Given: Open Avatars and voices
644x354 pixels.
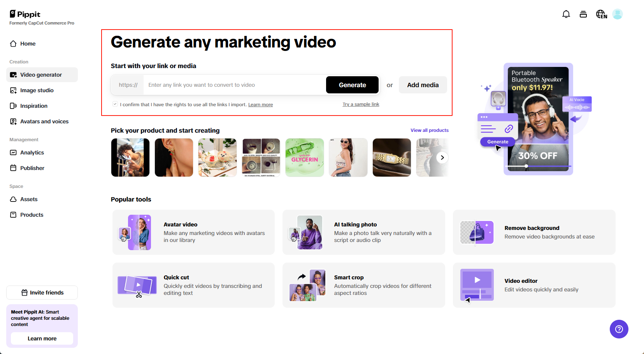Looking at the screenshot, I should (x=44, y=121).
